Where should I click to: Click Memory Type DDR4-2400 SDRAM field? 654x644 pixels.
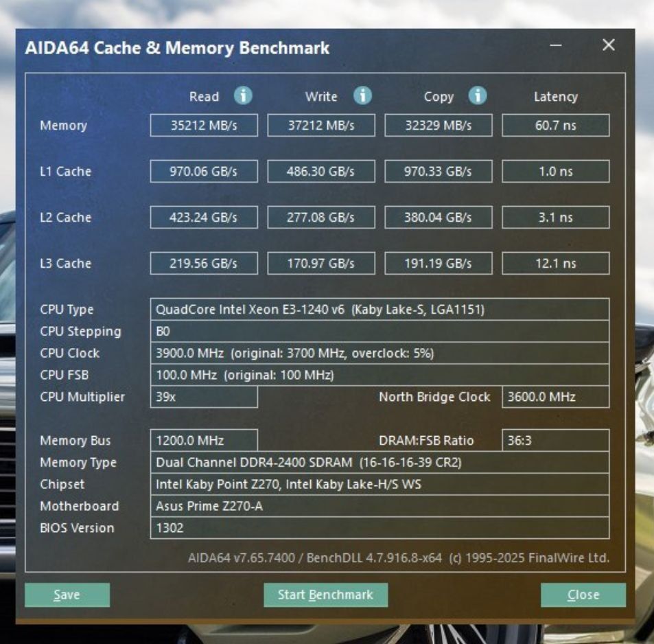tap(379, 463)
